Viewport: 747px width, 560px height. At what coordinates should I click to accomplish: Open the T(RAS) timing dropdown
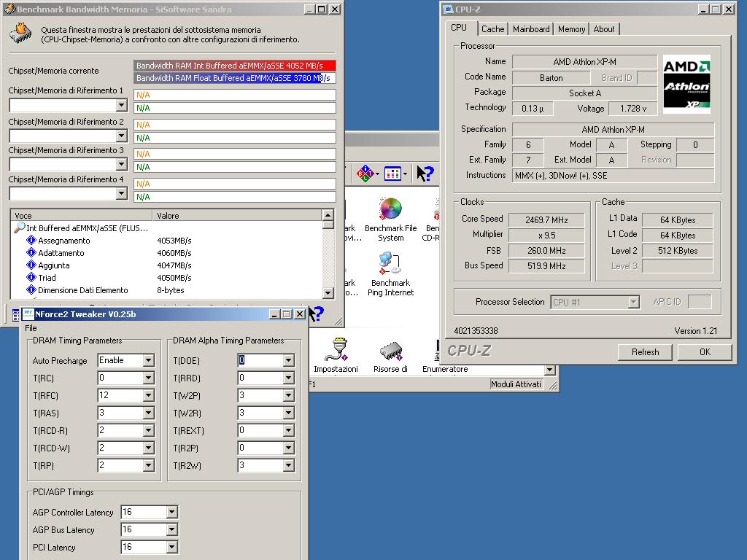coord(149,413)
